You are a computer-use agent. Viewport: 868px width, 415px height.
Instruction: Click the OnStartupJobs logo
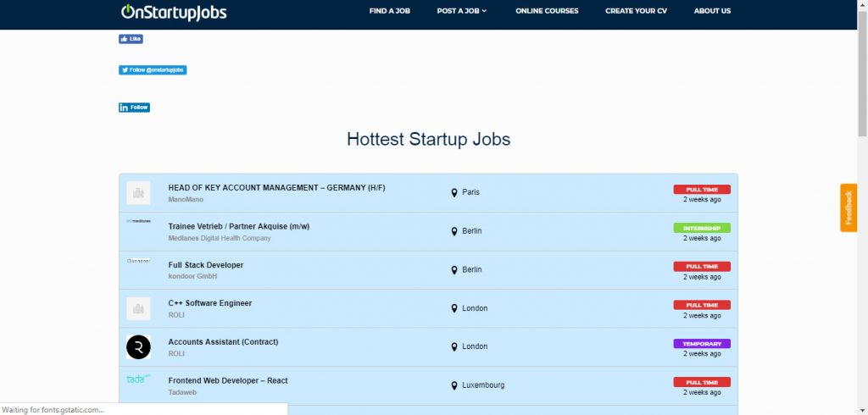click(x=174, y=12)
